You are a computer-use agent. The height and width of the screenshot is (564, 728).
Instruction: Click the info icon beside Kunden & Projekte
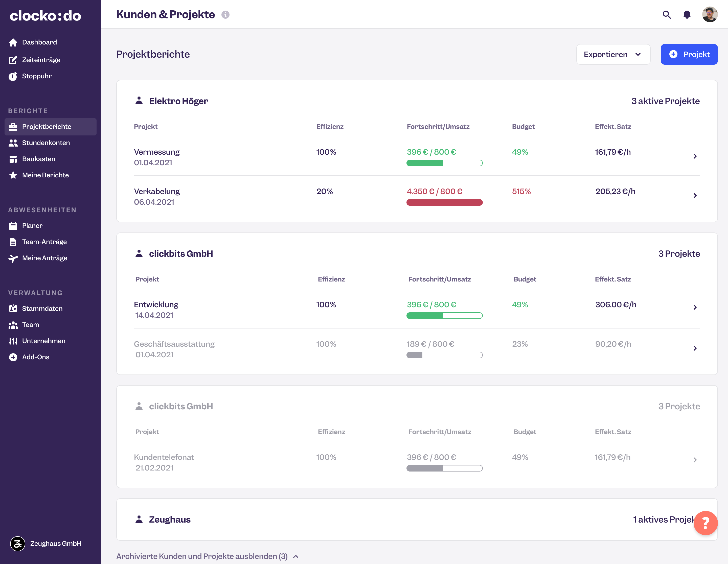point(226,15)
